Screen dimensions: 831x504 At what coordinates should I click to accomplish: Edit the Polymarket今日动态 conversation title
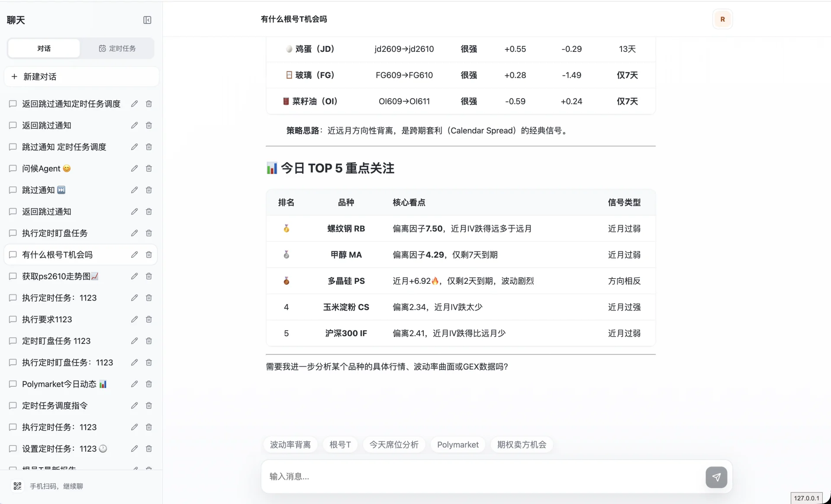(x=135, y=384)
